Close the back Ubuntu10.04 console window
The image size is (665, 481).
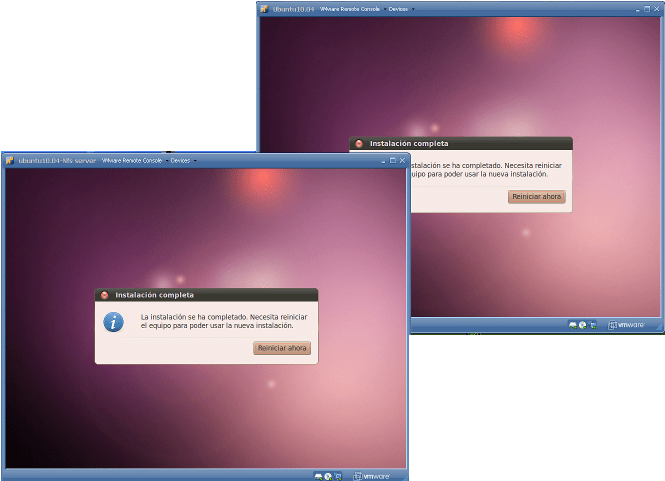click(x=657, y=8)
